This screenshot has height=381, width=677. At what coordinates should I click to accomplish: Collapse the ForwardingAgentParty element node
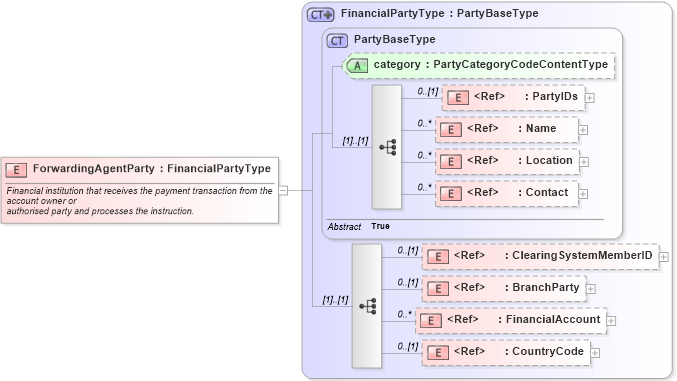coord(283,190)
